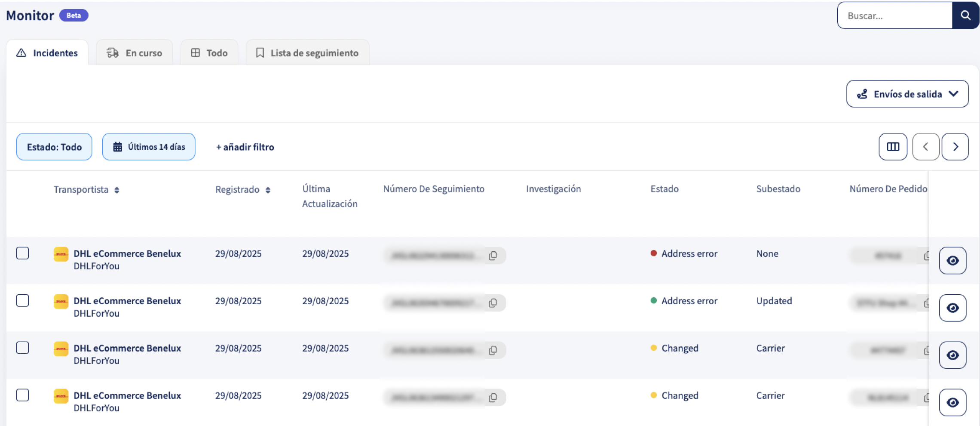The width and height of the screenshot is (980, 426).
Task: Click the red Address error status
Action: click(684, 253)
